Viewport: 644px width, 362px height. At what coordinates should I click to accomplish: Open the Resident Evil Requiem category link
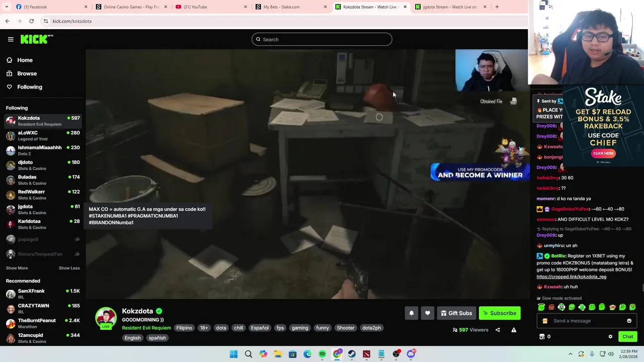[146, 328]
